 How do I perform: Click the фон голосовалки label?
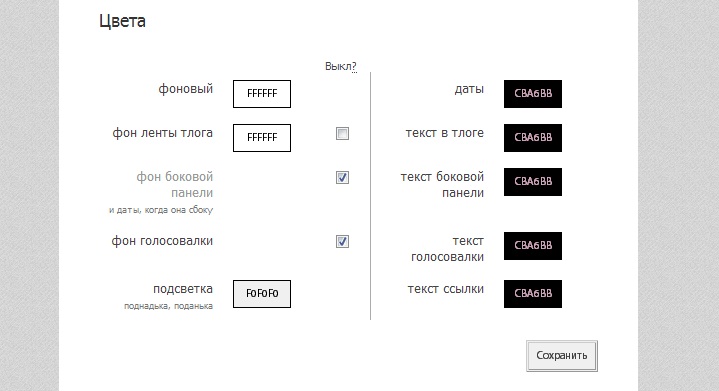[162, 241]
